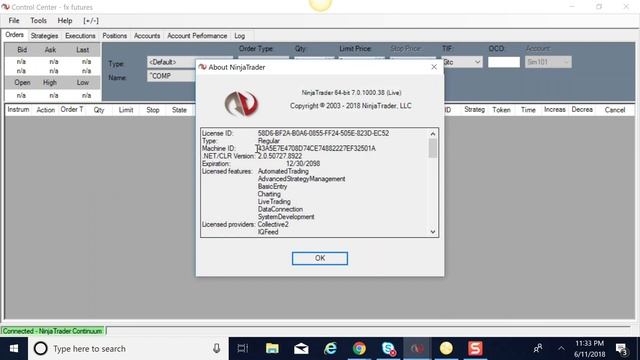Click OK in About NinjaTrader dialog
Viewport: 640px width, 360px height.
tap(320, 258)
